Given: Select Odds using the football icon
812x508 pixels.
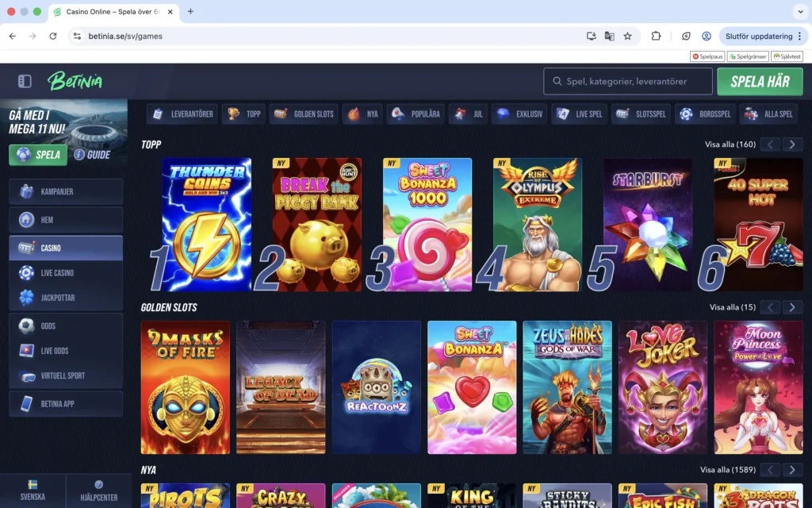Looking at the screenshot, I should [24, 325].
